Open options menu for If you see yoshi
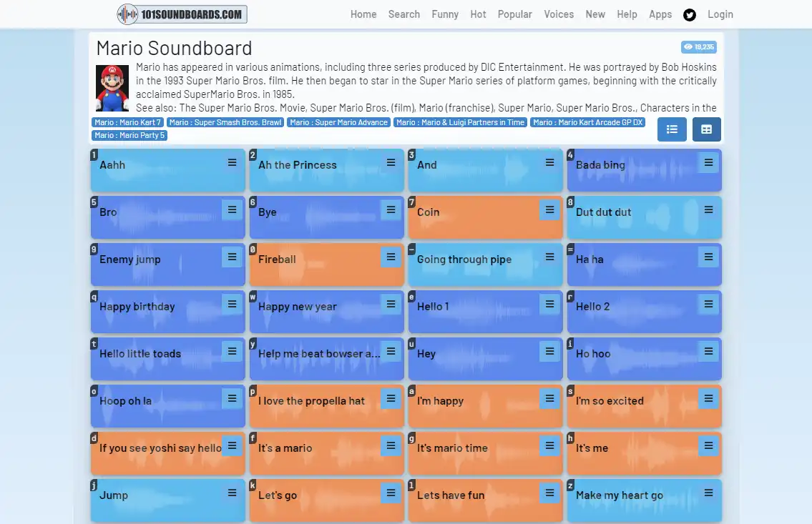The image size is (812, 524). click(x=232, y=446)
